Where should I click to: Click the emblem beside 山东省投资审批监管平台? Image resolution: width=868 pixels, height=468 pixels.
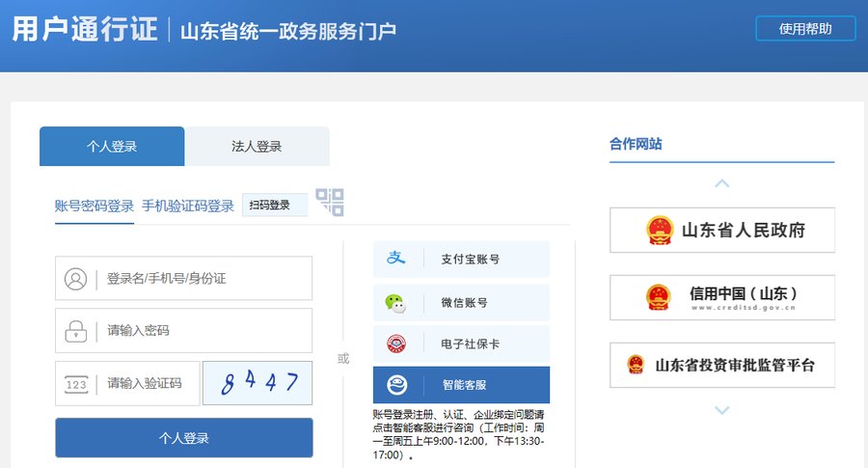[x=637, y=365]
